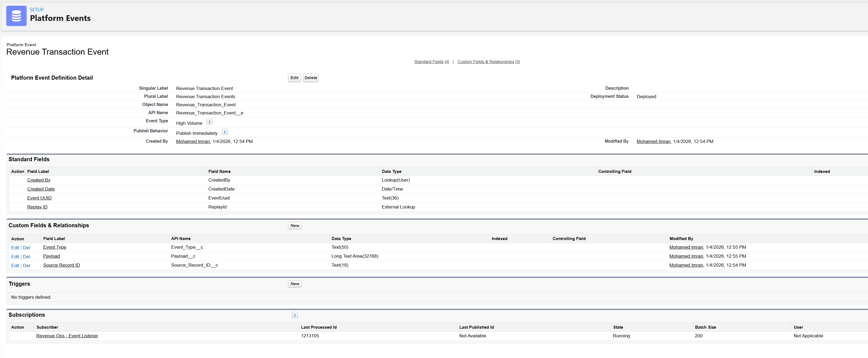Open Revenue Ops - Event Listener subscriber

pyautogui.click(x=67, y=336)
